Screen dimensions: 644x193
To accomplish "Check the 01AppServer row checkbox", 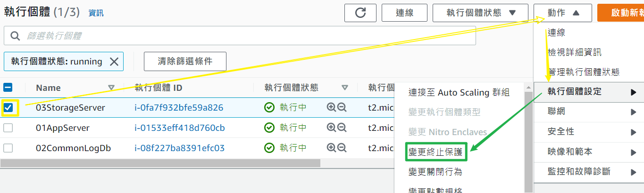I will [8, 128].
